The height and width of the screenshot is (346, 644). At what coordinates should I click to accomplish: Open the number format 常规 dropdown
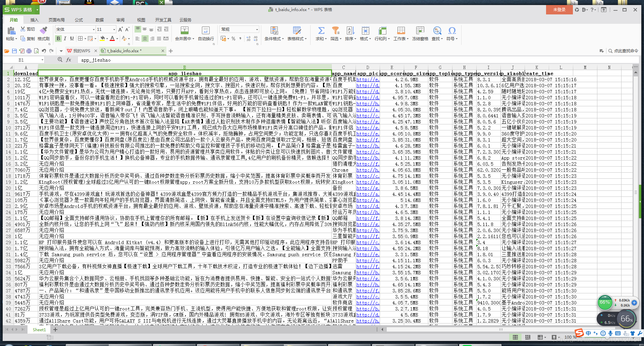tap(257, 30)
